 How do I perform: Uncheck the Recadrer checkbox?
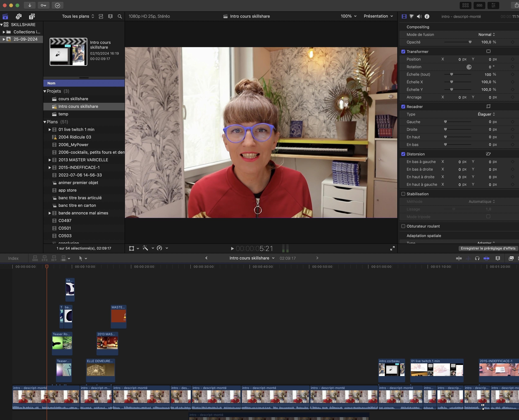point(403,107)
